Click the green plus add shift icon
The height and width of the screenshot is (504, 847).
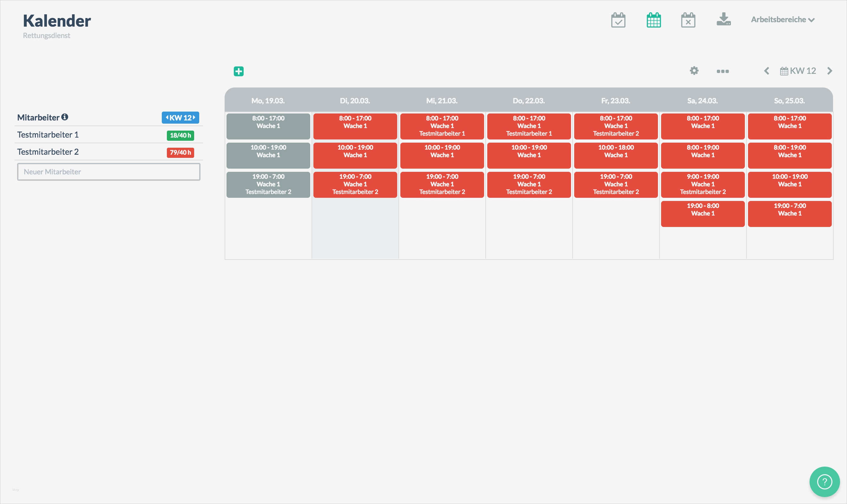coord(239,71)
